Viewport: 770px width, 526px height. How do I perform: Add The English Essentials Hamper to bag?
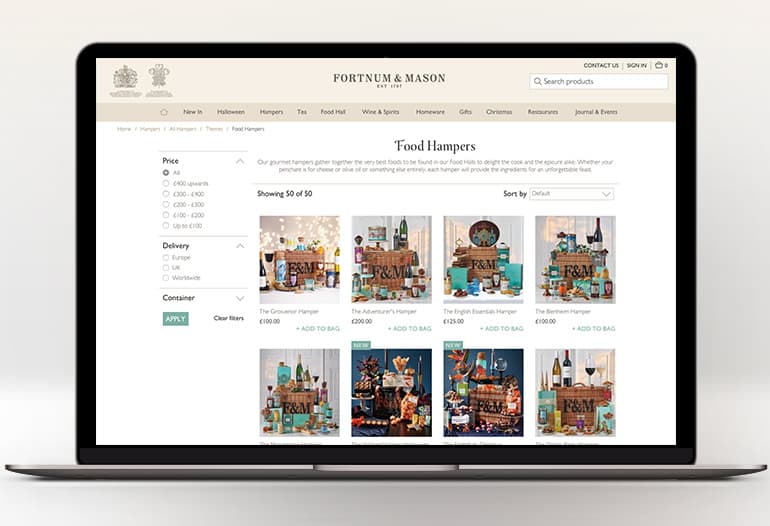[501, 329]
